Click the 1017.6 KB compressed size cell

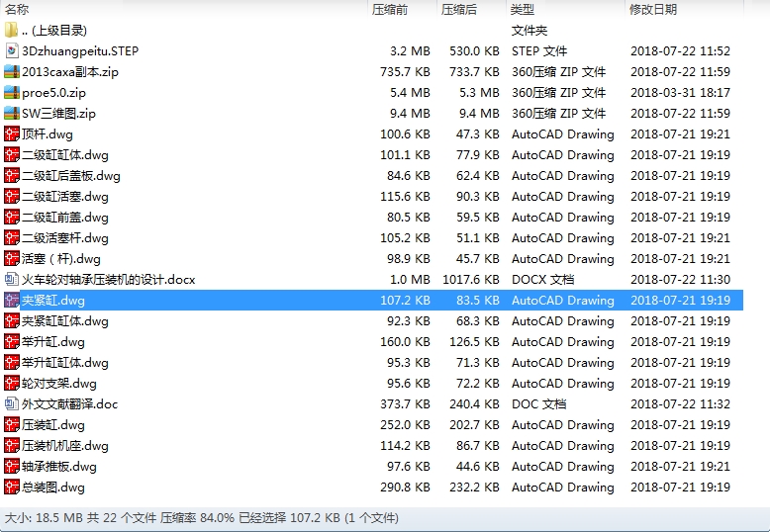(471, 280)
